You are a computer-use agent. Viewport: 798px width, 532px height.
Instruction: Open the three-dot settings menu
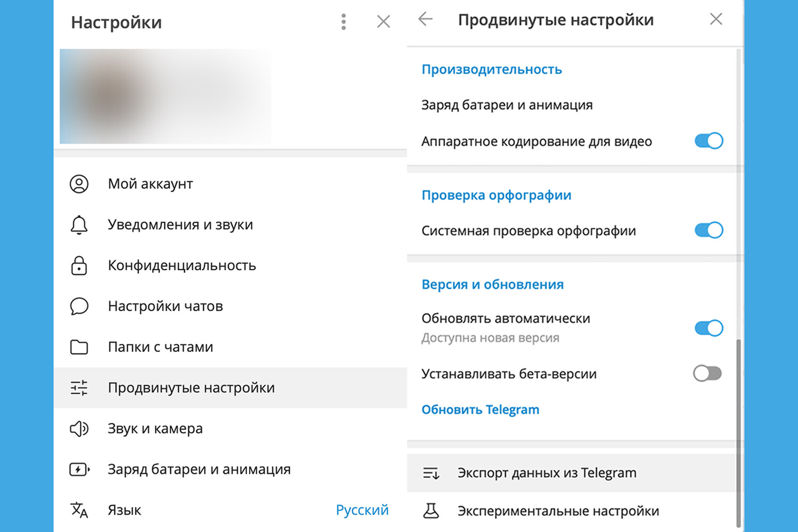click(x=344, y=22)
